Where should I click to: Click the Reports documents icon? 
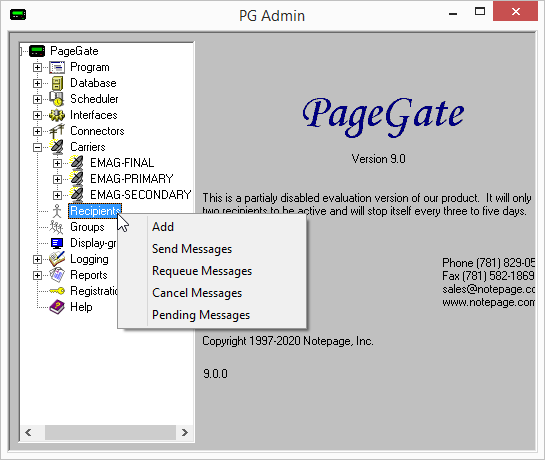57,275
